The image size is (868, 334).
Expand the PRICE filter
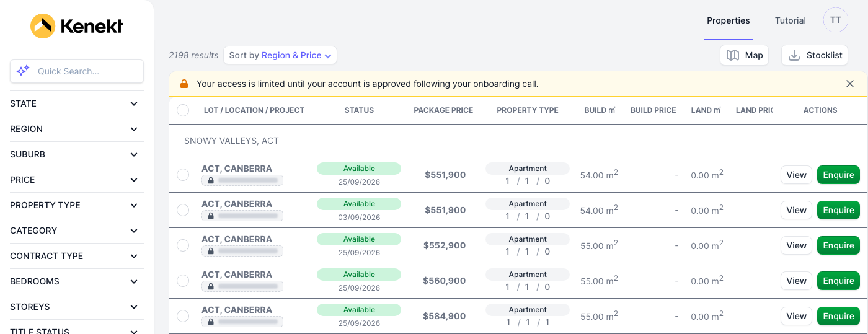[77, 180]
